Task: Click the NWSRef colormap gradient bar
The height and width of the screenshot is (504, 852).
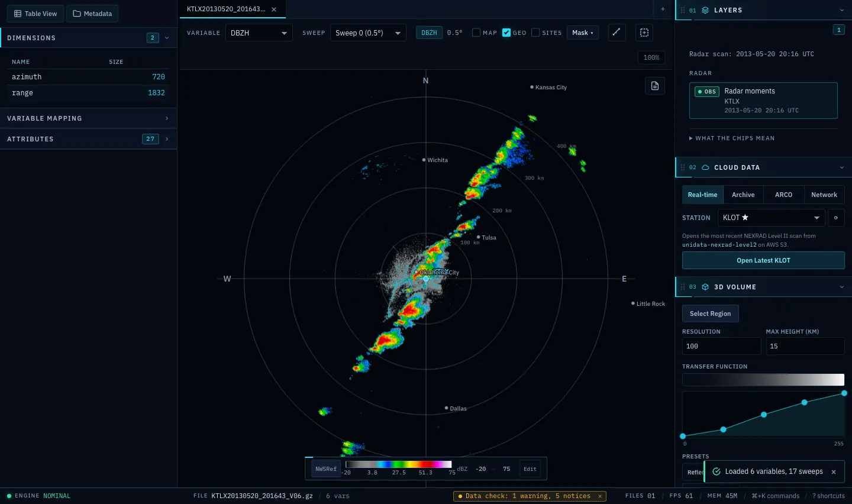Action: pos(398,464)
